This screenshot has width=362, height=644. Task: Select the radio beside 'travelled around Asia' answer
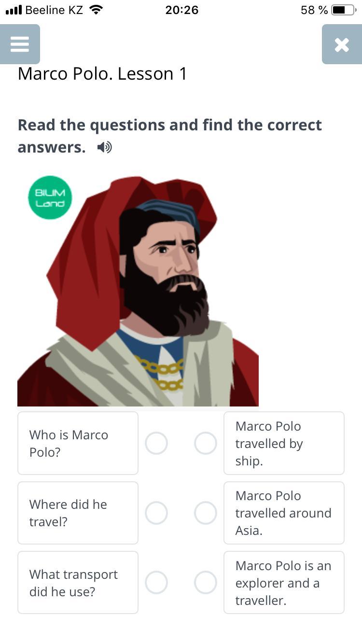206,513
